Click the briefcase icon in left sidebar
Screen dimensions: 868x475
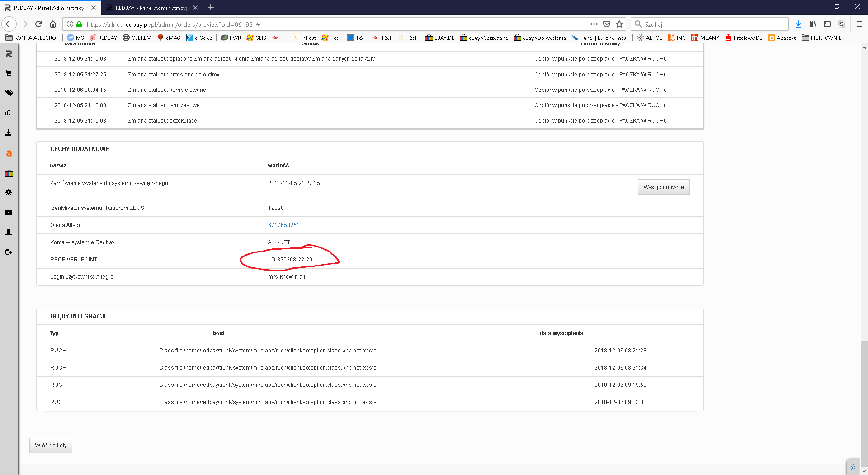[9, 212]
